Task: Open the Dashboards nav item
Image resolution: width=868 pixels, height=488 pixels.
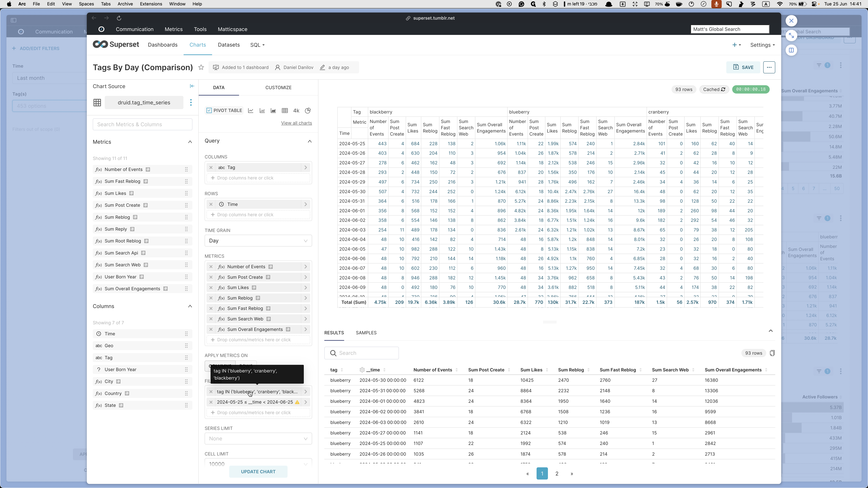Action: tap(162, 45)
